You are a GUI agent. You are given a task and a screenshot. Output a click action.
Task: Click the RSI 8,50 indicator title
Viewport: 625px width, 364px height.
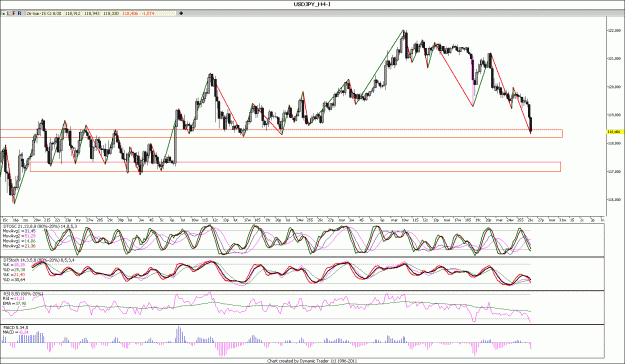pos(23,294)
